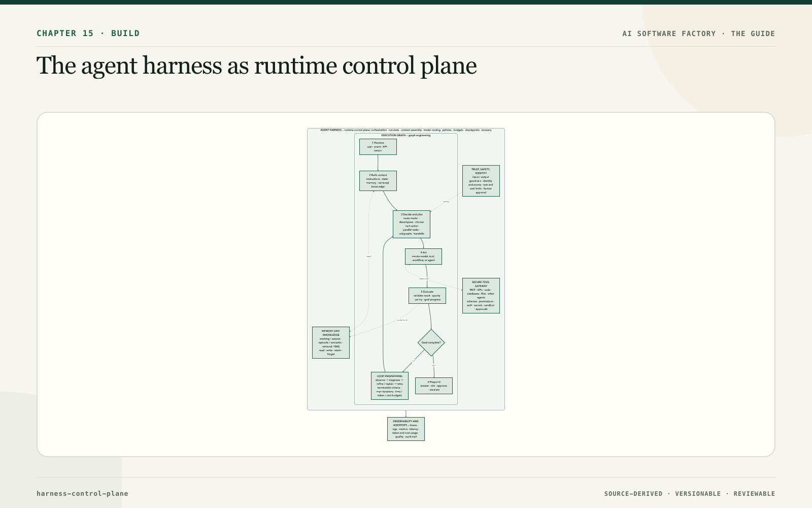Select the "LOOP ENGINEERING" box
The height and width of the screenshot is (508, 812).
tap(390, 386)
